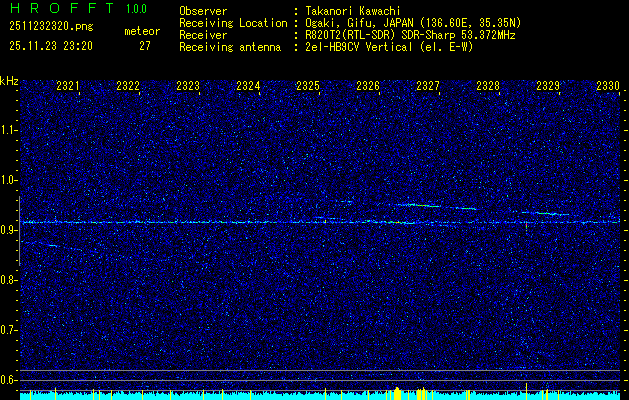629x400 pixels.
Task: Click the date stamp 25.11.23 23:20
Action: click(51, 46)
